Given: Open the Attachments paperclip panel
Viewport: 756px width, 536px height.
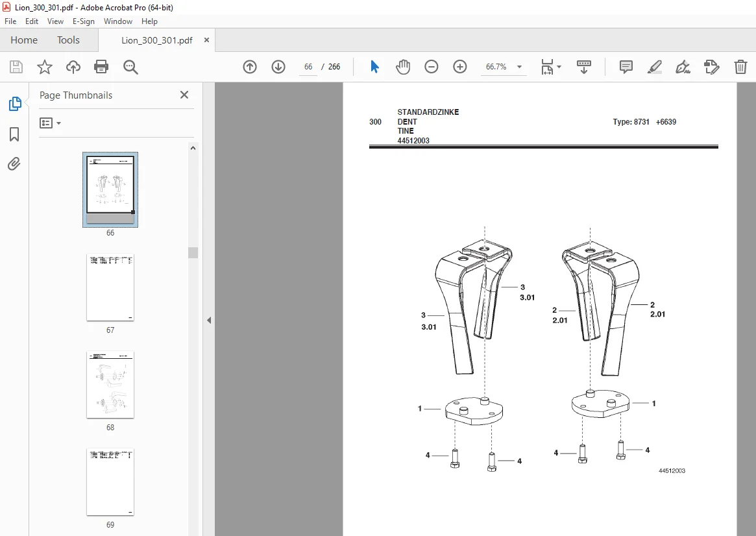Looking at the screenshot, I should [x=14, y=164].
